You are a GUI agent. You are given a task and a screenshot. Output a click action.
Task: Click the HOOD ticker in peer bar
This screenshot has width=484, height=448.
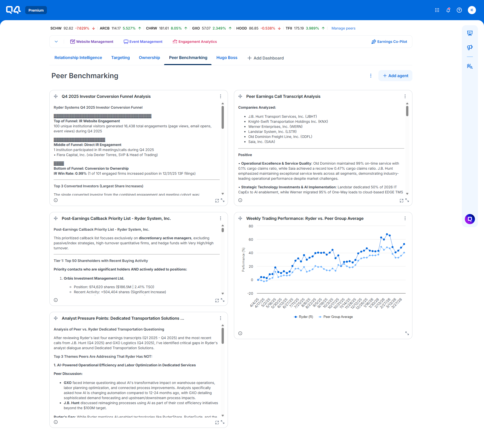point(258,28)
